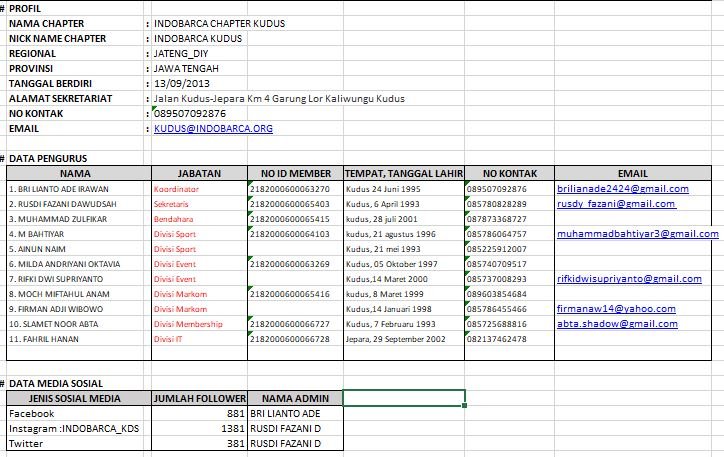Select birth cell Jepara, 29 September 2002
724x457 pixels.
[404, 338]
